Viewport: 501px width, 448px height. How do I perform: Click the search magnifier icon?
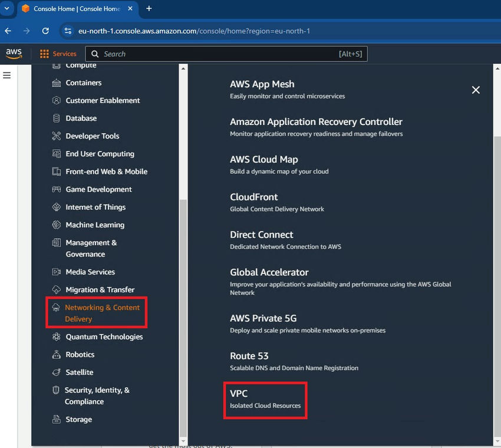pyautogui.click(x=95, y=54)
